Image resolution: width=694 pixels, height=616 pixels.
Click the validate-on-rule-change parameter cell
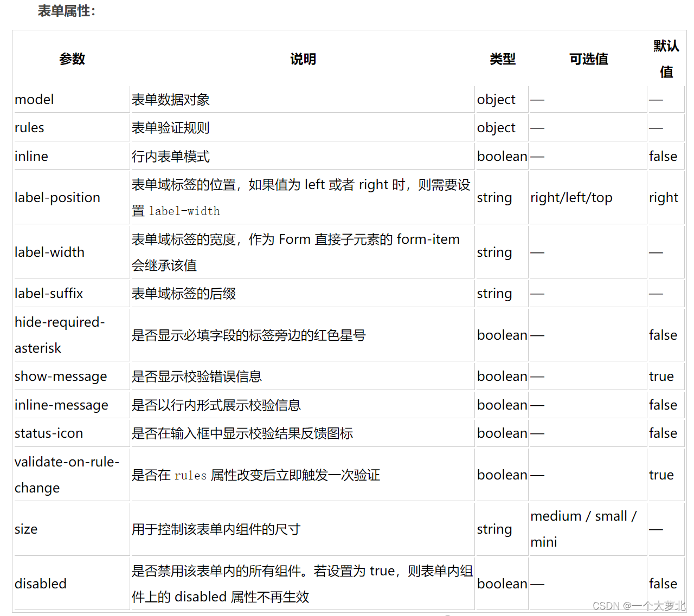click(72, 475)
